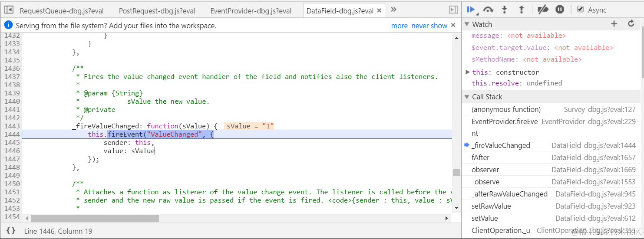Open Survey-dbg.js?eval:127 source link
644x239 pixels.
(600, 109)
